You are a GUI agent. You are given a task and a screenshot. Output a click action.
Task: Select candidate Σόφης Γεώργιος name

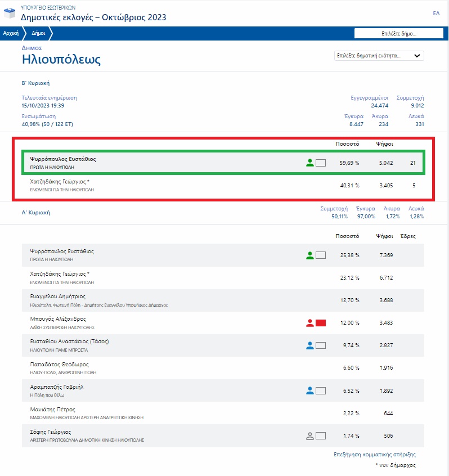tap(51, 432)
